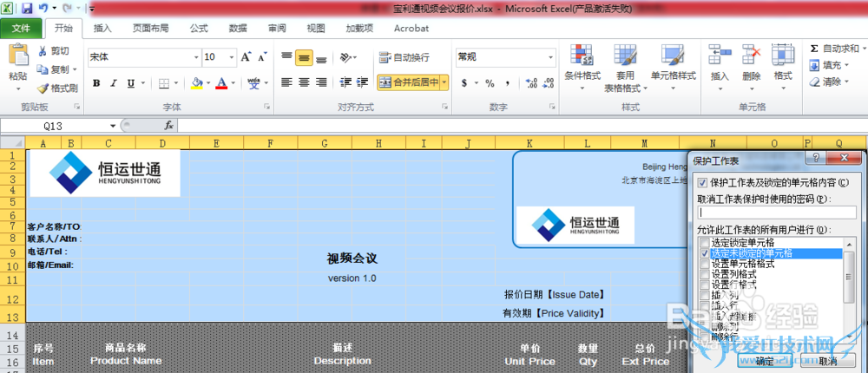Click the Cut (剪切) scissors icon

coord(43,51)
